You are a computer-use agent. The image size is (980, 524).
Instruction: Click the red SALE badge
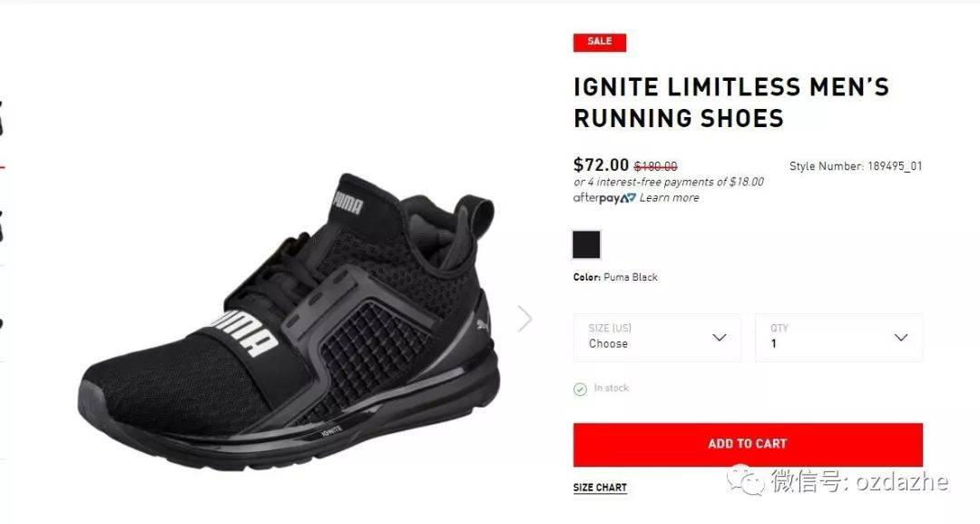tap(600, 41)
